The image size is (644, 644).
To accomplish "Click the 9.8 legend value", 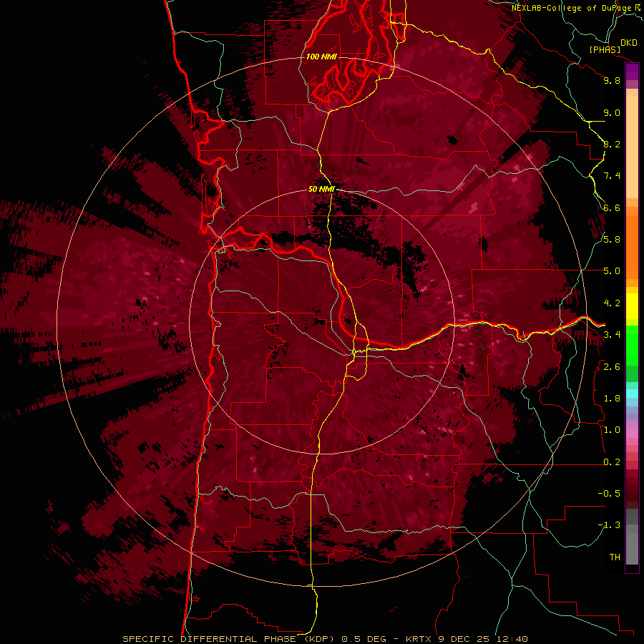I will coord(612,80).
